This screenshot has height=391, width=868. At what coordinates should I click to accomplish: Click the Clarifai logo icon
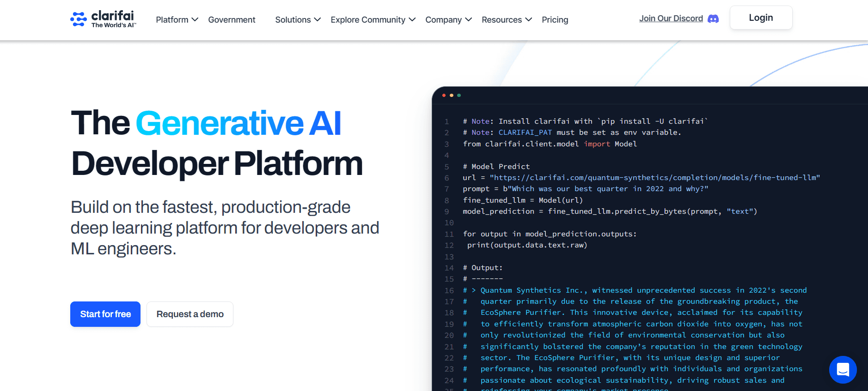[78, 19]
